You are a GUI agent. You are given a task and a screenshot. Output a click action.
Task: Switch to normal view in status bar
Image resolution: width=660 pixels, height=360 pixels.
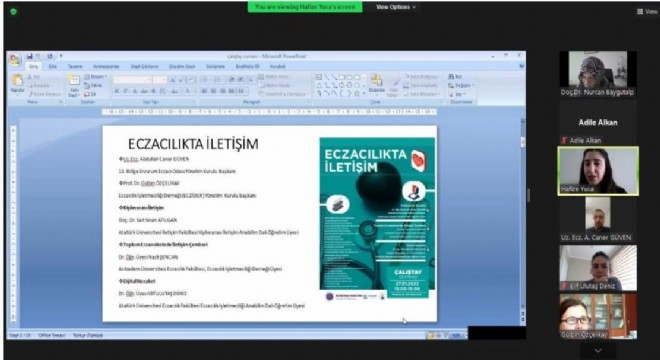[x=431, y=336]
